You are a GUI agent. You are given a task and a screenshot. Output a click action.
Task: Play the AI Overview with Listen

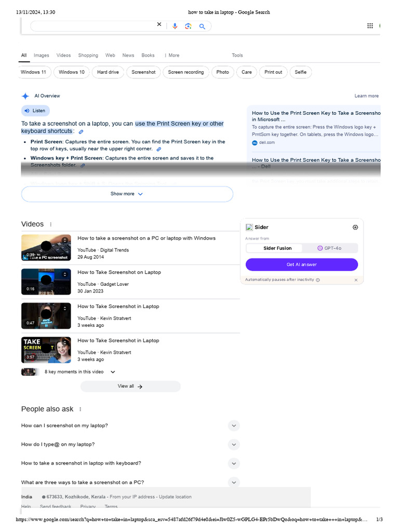tap(35, 111)
